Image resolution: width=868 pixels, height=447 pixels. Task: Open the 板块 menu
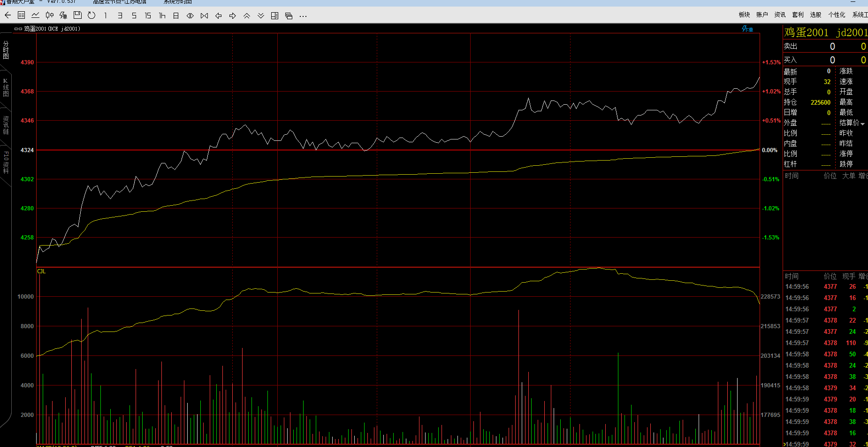(744, 15)
